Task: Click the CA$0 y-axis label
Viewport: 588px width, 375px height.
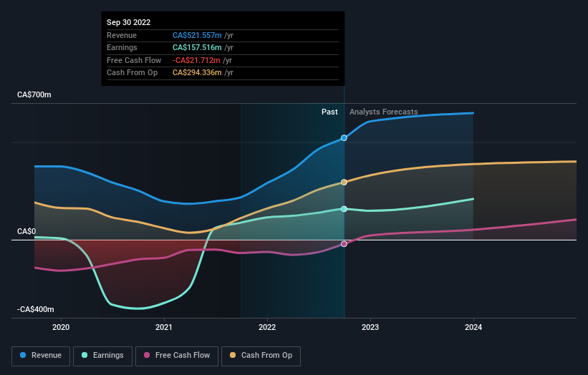Action: (26, 232)
